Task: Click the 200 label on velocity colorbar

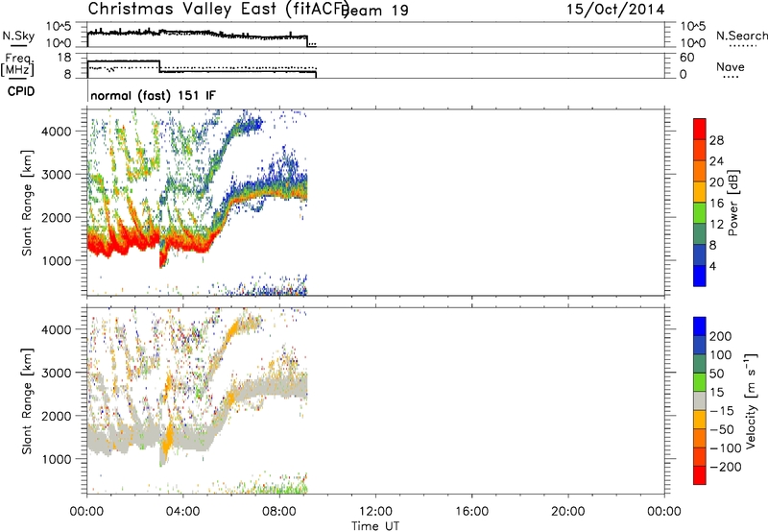Action: (x=721, y=336)
